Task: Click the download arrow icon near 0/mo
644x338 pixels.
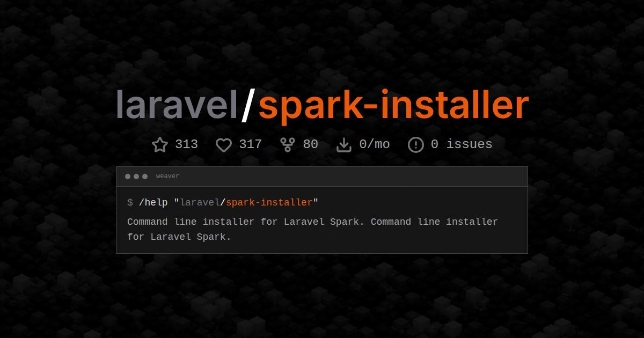Action: (344, 144)
